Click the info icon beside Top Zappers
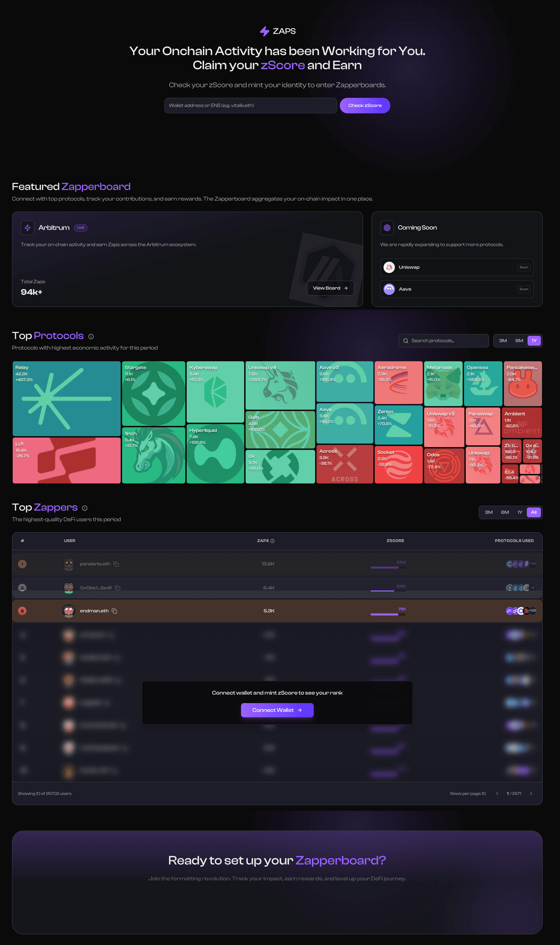The height and width of the screenshot is (945, 560). 85,508
